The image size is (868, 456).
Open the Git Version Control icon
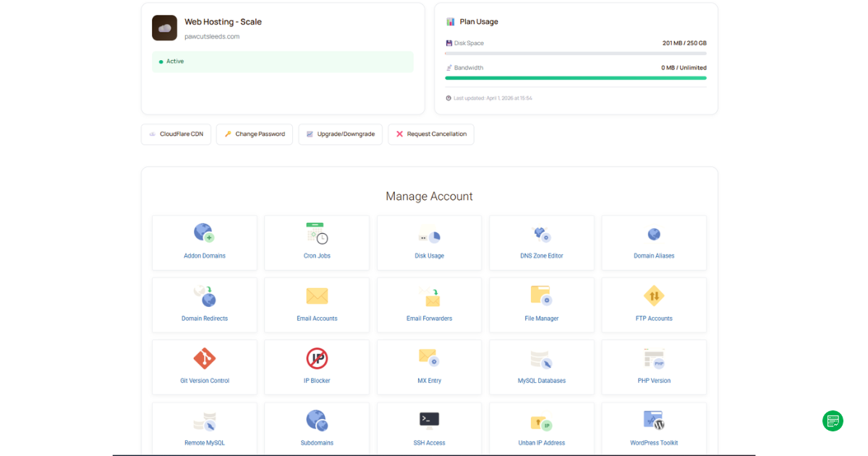[x=205, y=358]
